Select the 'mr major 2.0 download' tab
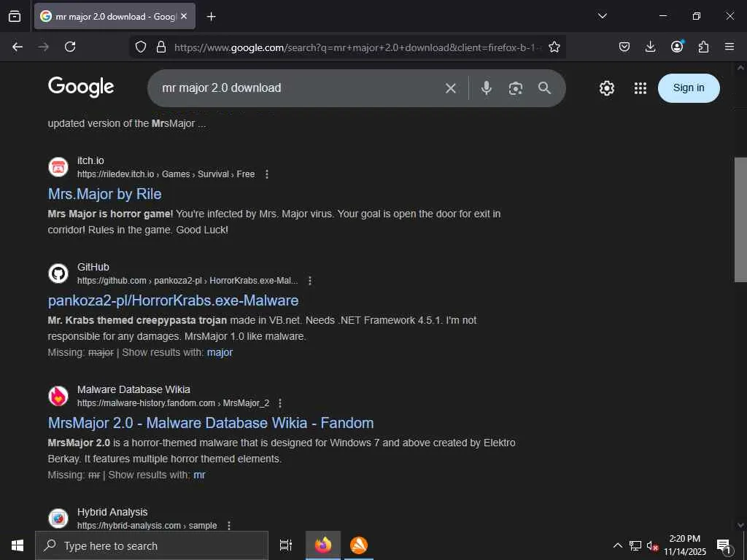Image resolution: width=747 pixels, height=560 pixels. [x=115, y=16]
